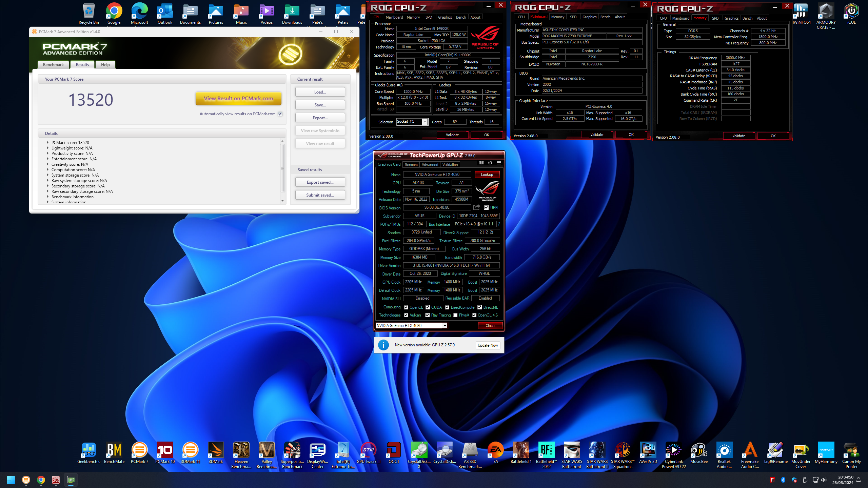Toggle CUDA checkbox in GPU-Z
The width and height of the screenshot is (868, 488).
point(428,307)
